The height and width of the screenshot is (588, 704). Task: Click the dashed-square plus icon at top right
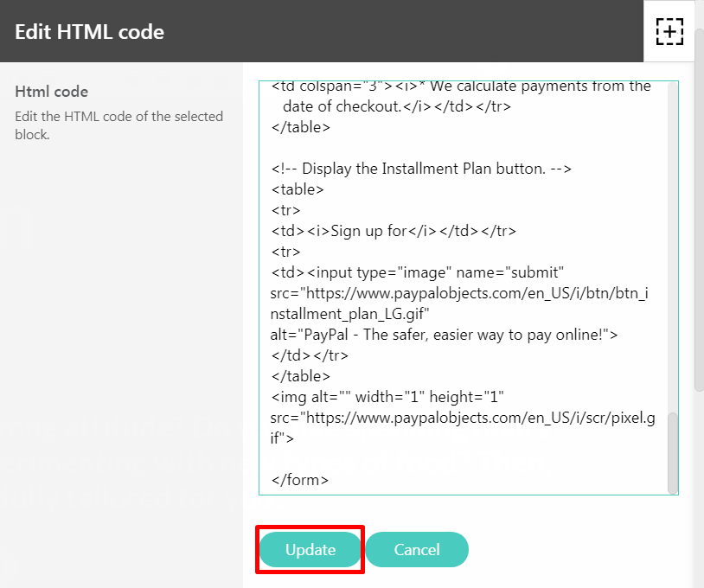[x=669, y=31]
